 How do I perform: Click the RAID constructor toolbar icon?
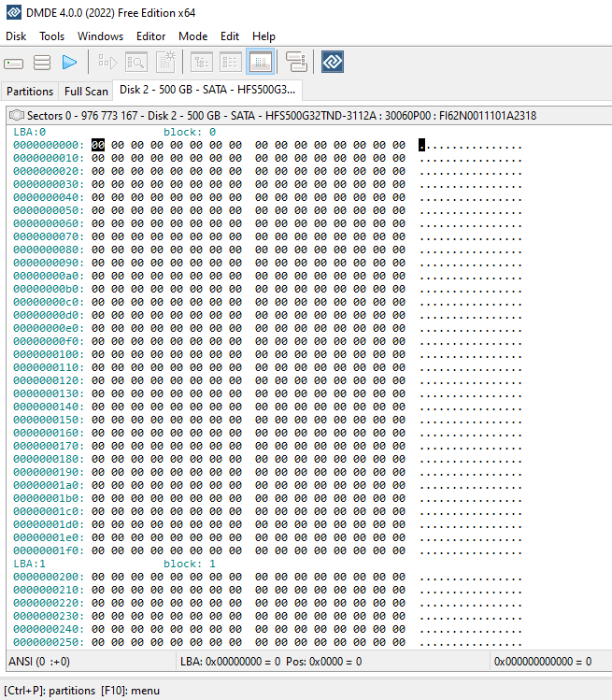pyautogui.click(x=296, y=62)
